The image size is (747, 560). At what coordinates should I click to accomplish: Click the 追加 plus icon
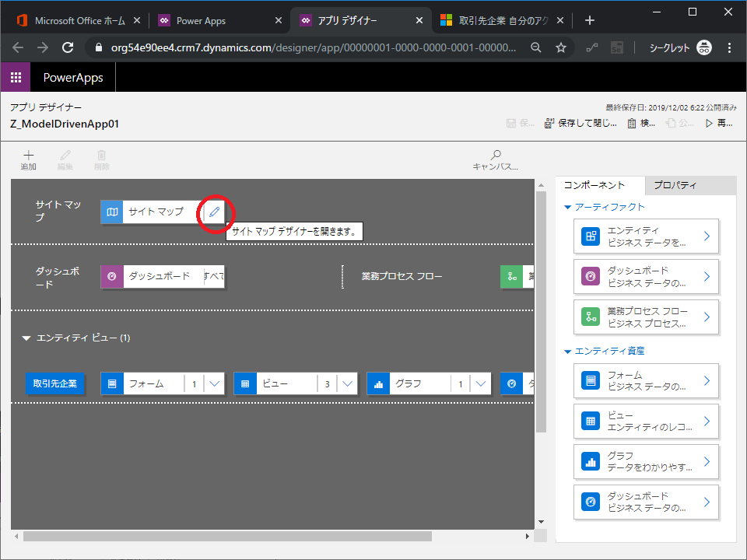29,156
